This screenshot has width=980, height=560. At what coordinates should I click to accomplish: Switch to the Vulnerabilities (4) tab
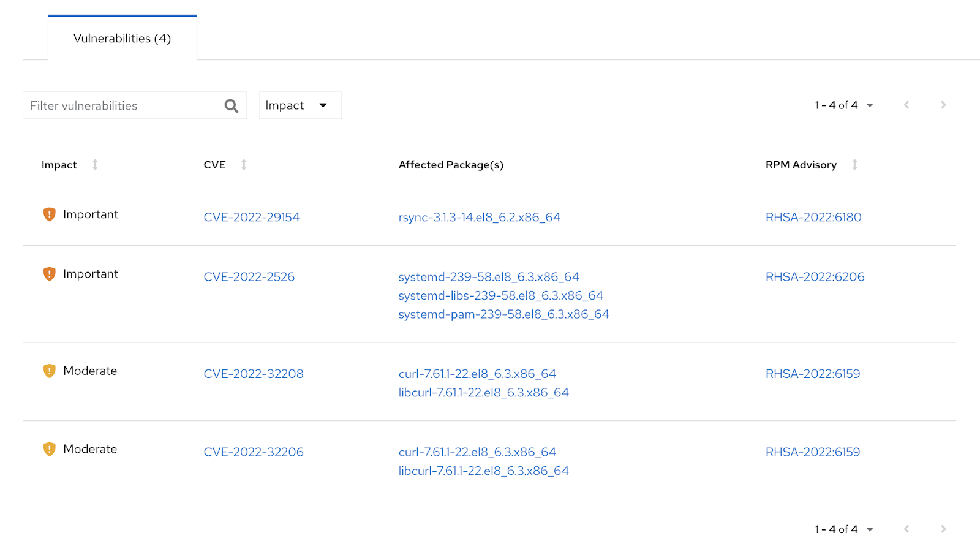[x=122, y=38]
